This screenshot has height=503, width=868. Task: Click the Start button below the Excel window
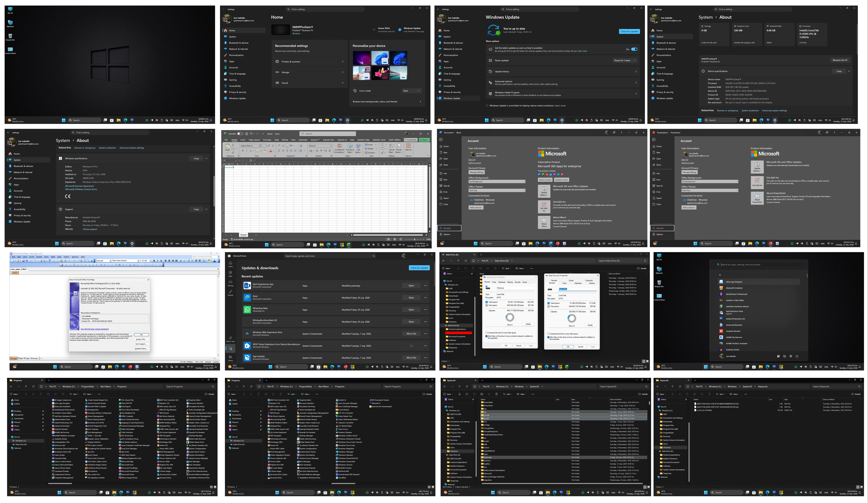267,245
